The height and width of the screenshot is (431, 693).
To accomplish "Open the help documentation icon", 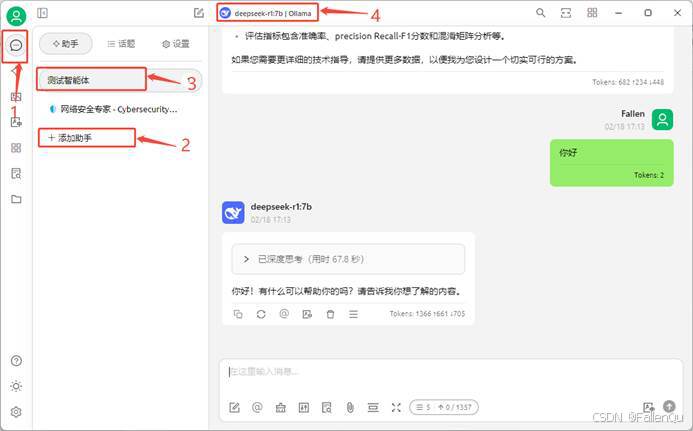I will (16, 361).
